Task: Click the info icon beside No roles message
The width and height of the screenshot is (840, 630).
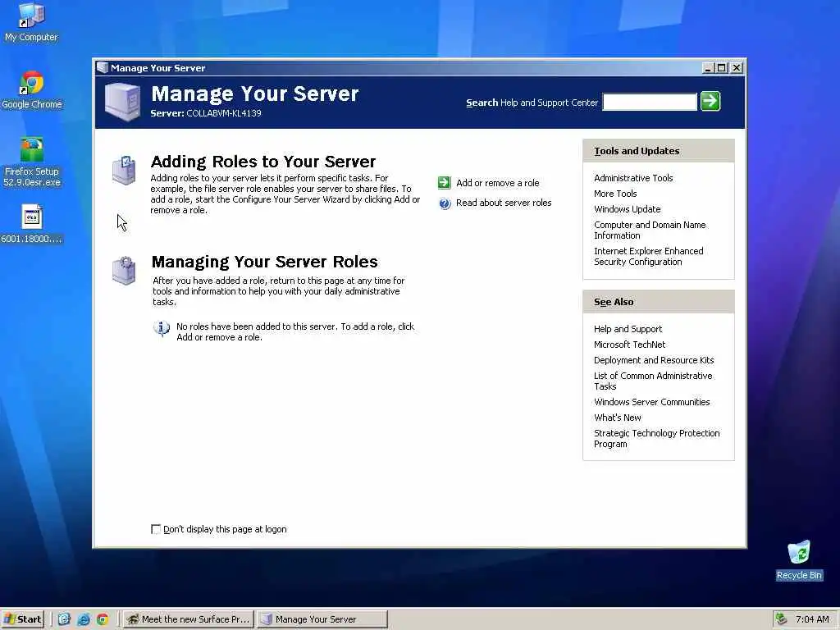Action: coord(162,328)
